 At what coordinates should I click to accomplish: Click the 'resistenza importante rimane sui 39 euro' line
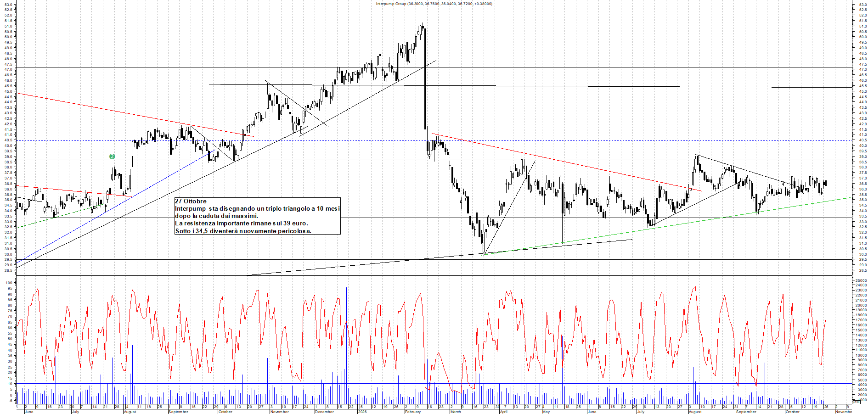click(242, 223)
